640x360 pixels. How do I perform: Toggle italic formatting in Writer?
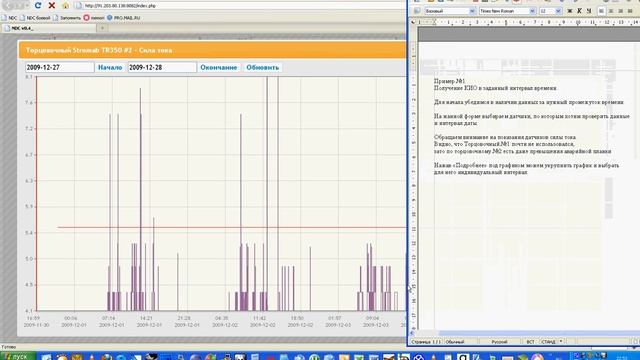coord(579,11)
